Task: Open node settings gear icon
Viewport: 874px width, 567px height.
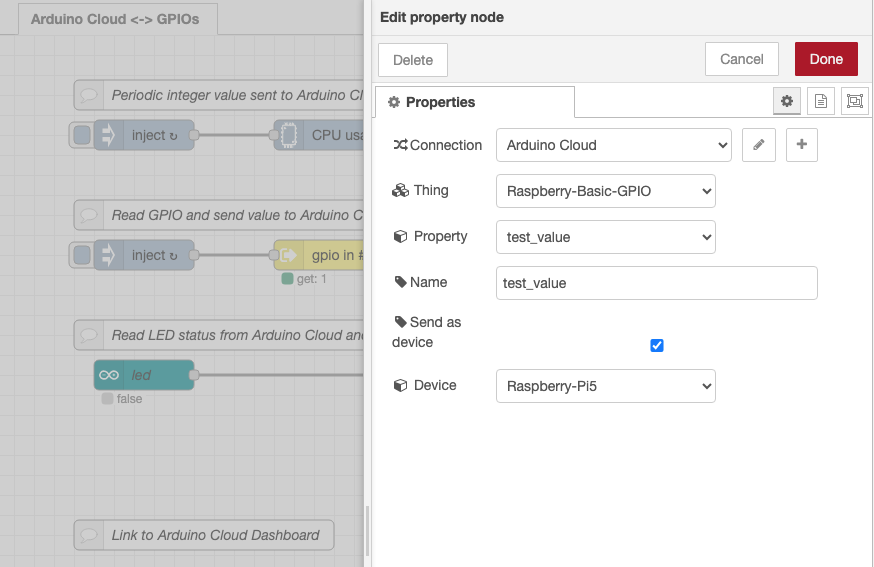Action: click(x=787, y=101)
